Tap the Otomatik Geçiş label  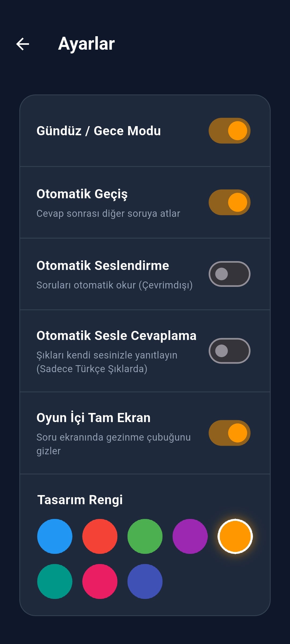point(82,194)
